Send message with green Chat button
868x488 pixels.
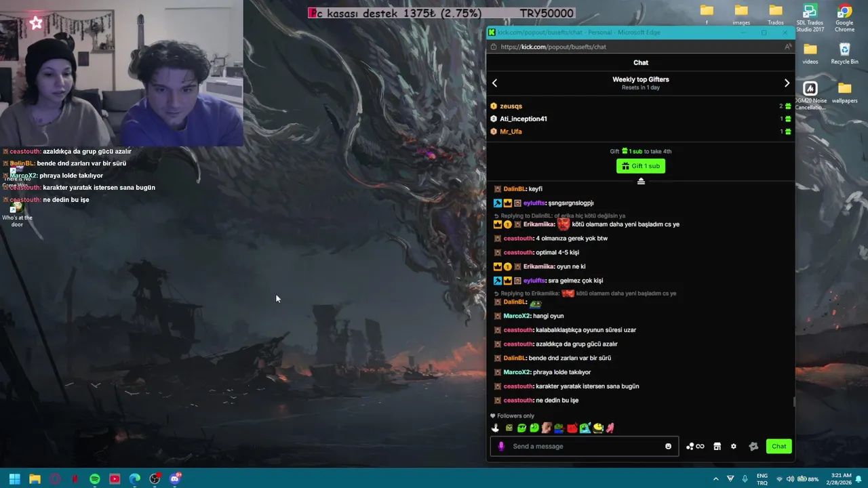pyautogui.click(x=778, y=446)
